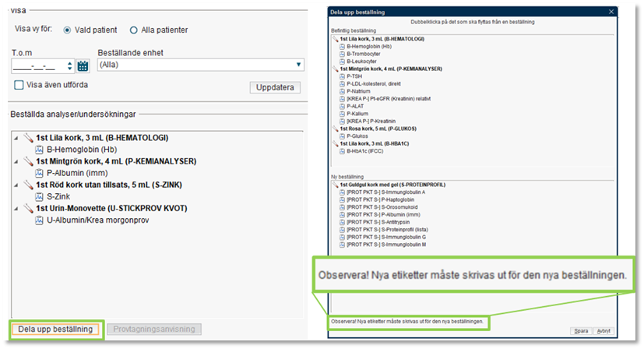Click the icon beside B-Trombocyter in dialog
The image size is (644, 349).
point(342,53)
